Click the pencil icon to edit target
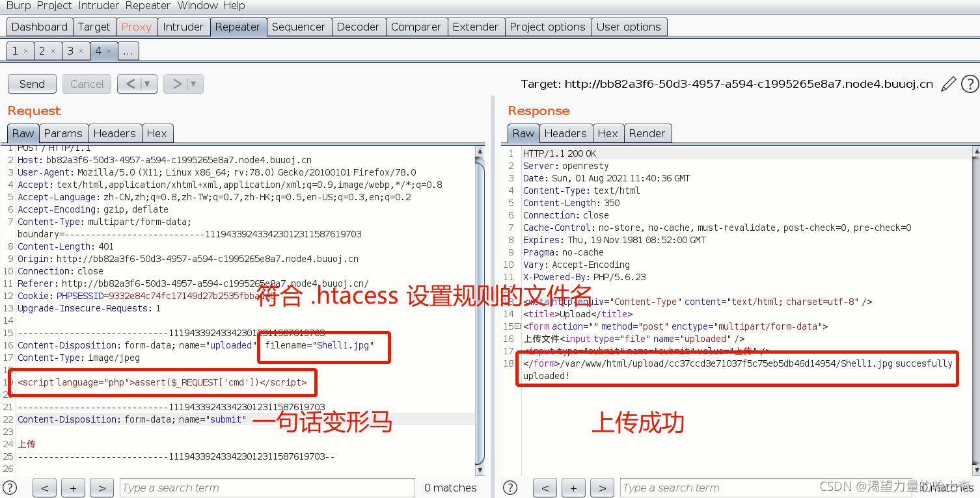 pos(949,84)
